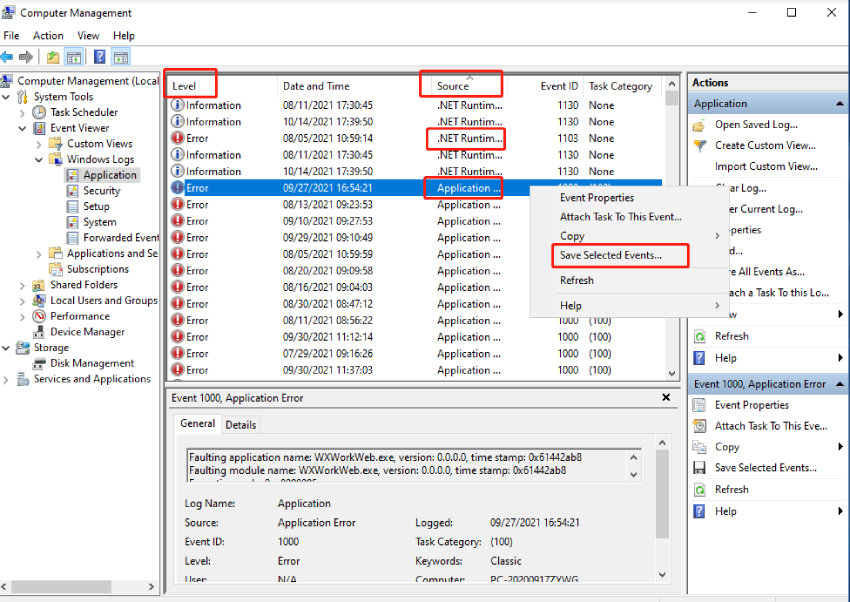Click the Action menu in the menu bar

[47, 35]
